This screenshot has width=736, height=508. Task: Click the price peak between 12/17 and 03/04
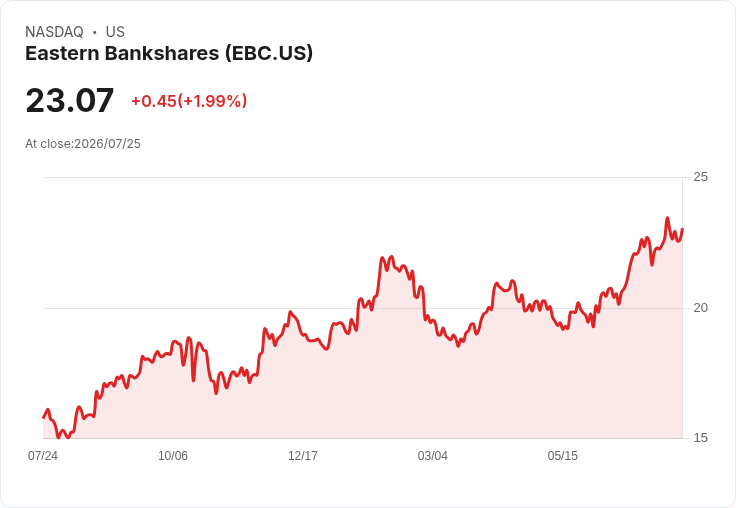[391, 257]
